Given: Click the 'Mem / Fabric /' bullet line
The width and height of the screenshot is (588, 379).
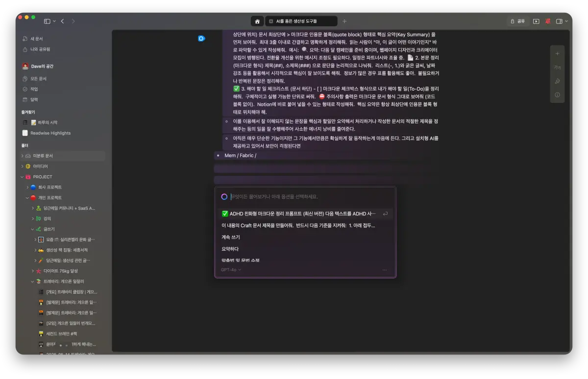Looking at the screenshot, I should [240, 156].
